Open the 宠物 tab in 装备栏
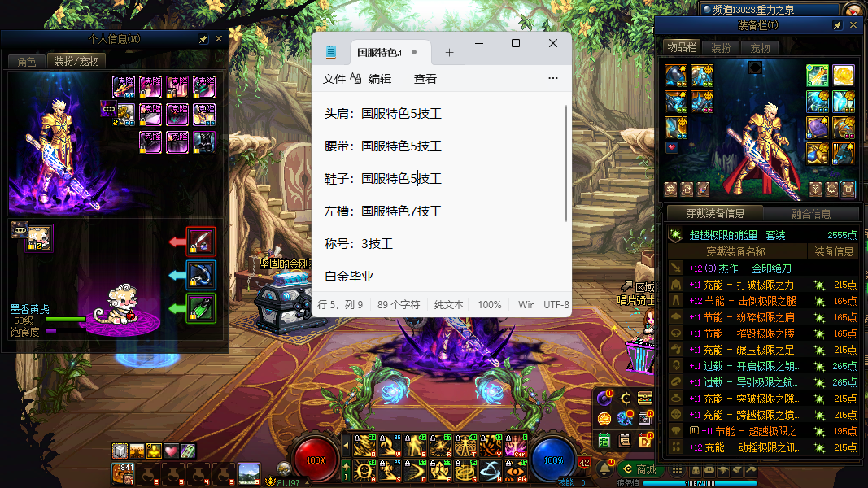Screen dimensions: 868x488 [760, 48]
